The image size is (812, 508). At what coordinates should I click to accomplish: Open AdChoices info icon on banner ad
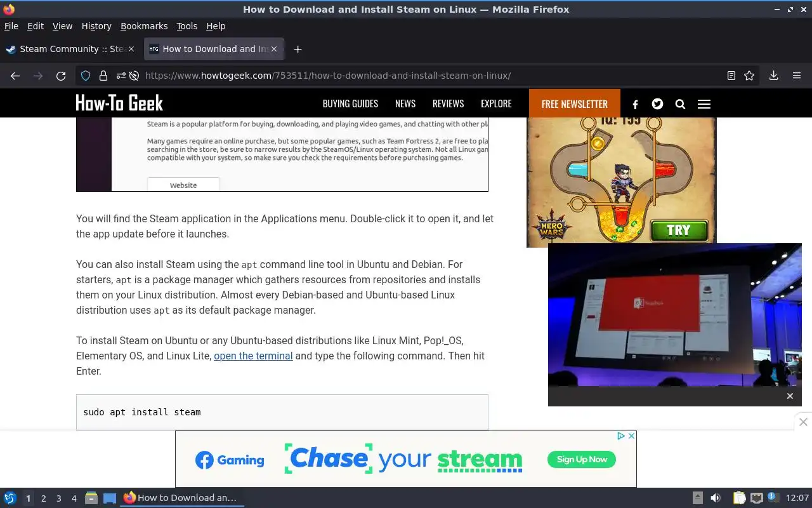tap(622, 436)
